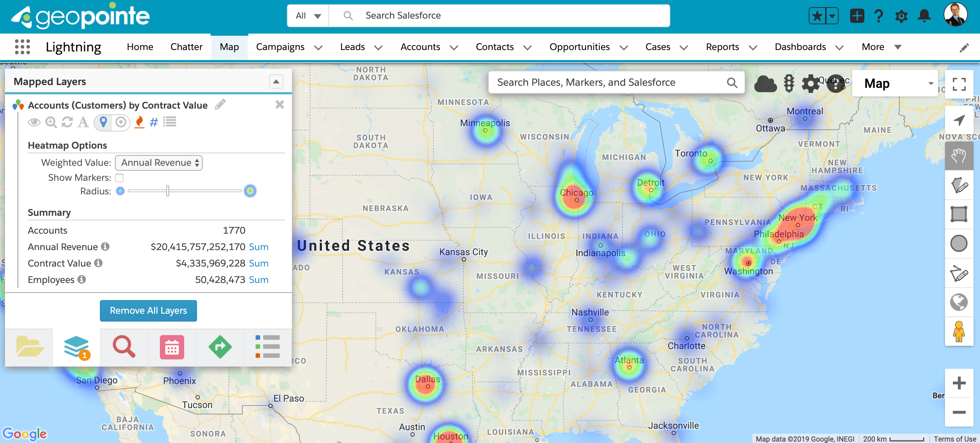Open the Salesforce setup gear icon
Viewport: 980px width, 443px height.
(x=901, y=16)
